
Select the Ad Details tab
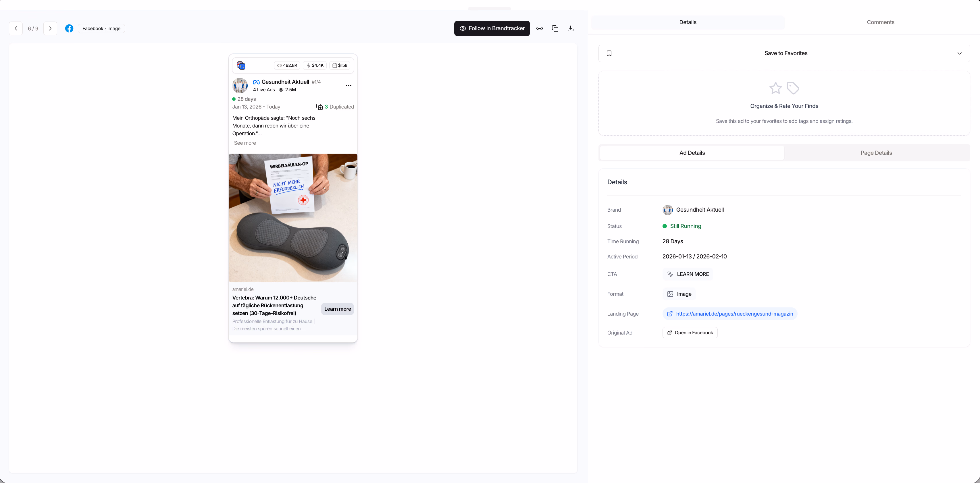(x=692, y=153)
